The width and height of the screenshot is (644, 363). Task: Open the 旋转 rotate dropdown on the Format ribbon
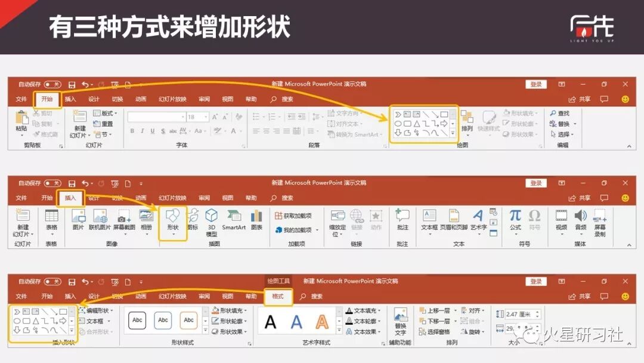[x=473, y=331]
